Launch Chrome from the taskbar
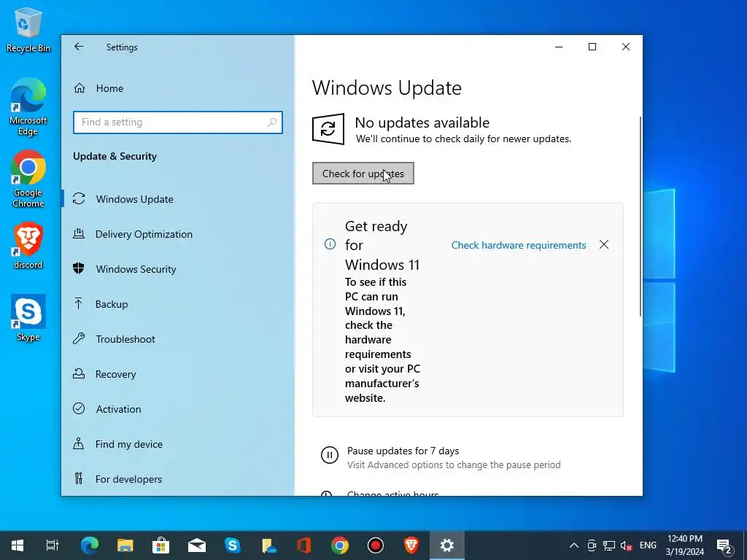The image size is (747, 560). coord(340,545)
